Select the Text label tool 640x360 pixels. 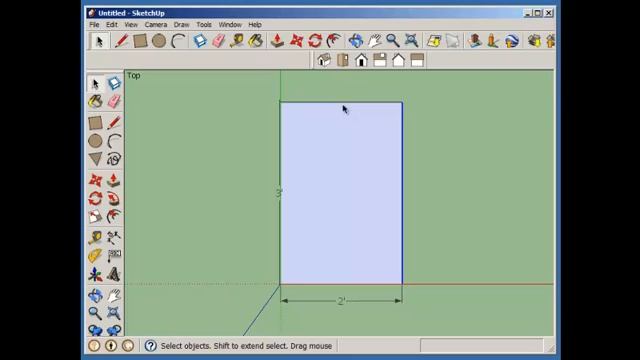click(x=114, y=256)
